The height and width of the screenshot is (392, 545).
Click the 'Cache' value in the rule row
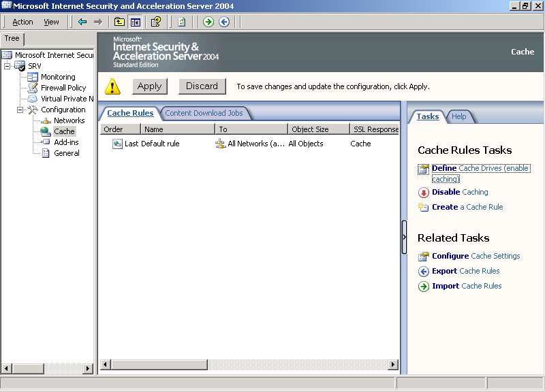[360, 144]
